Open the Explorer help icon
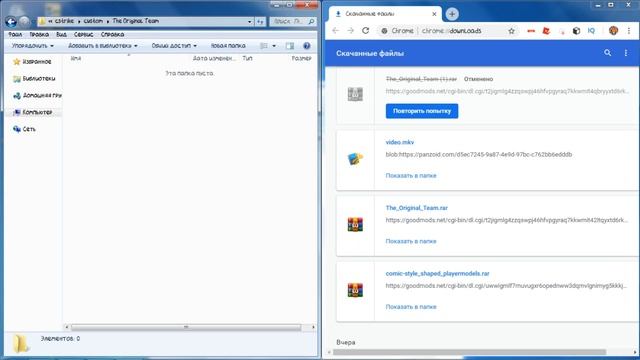Viewport: 640px width, 360px height. (x=307, y=46)
